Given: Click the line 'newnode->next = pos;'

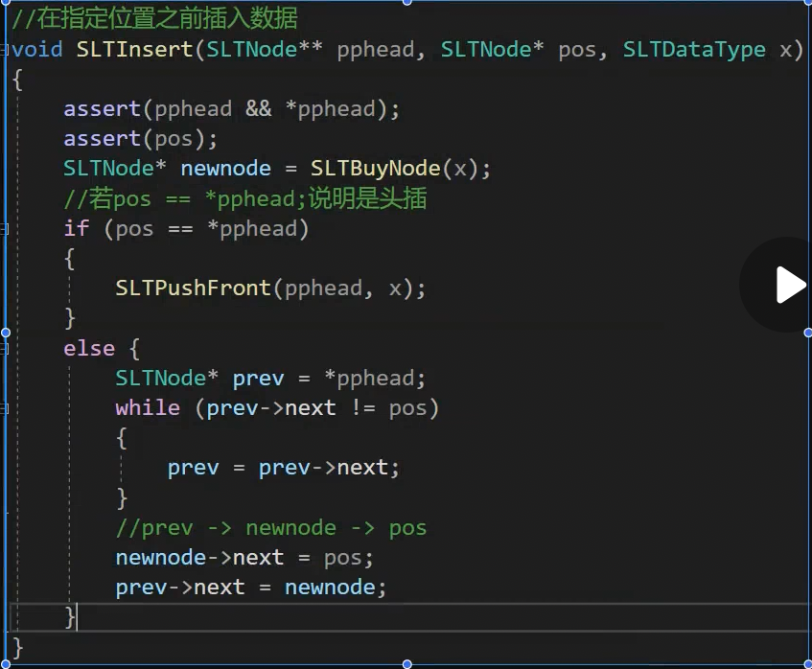Looking at the screenshot, I should (x=244, y=558).
